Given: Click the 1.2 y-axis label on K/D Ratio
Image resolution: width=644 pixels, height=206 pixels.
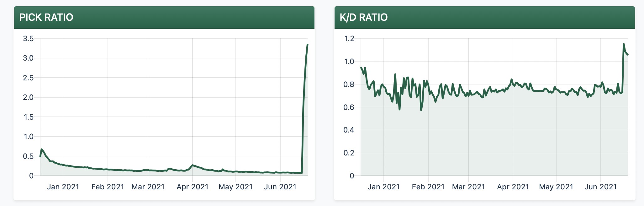Looking at the screenshot, I should tap(349, 39).
